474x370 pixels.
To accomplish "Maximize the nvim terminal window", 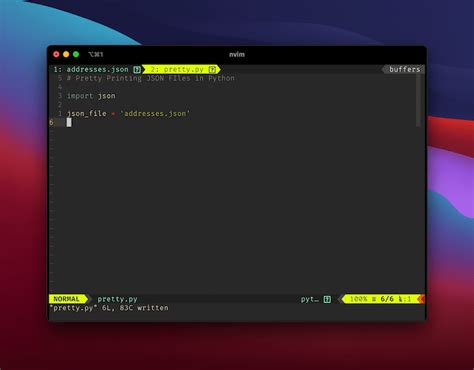I will tap(76, 54).
